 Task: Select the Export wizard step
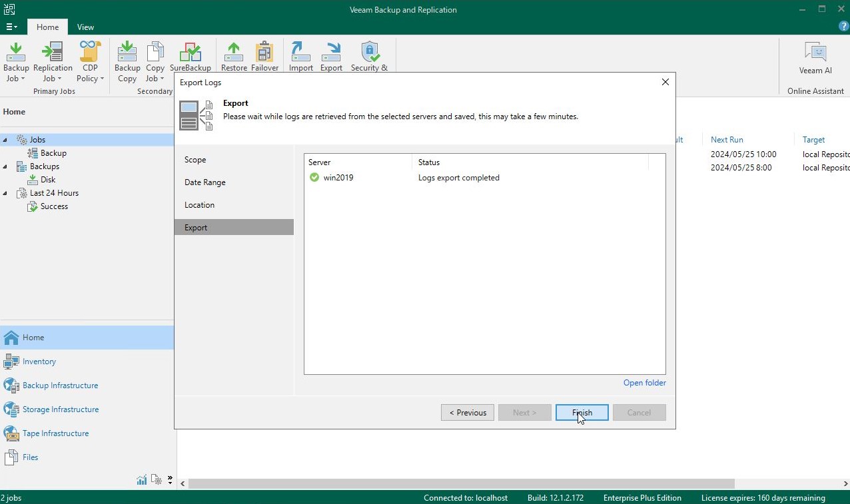(234, 228)
